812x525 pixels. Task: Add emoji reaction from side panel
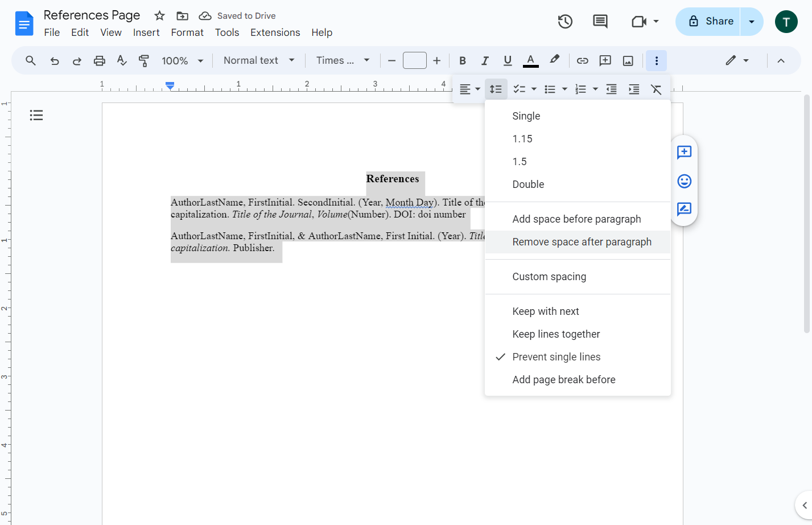click(x=685, y=181)
